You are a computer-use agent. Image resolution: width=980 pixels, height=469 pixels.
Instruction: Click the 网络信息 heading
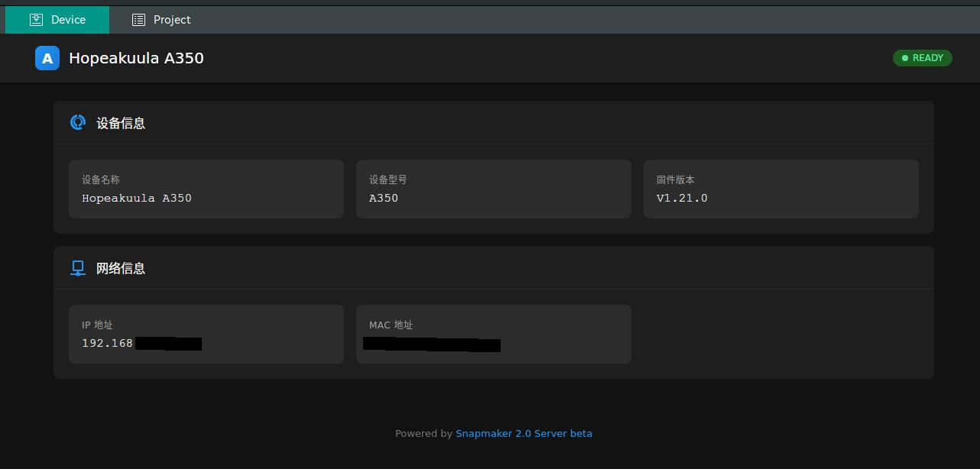coord(121,268)
